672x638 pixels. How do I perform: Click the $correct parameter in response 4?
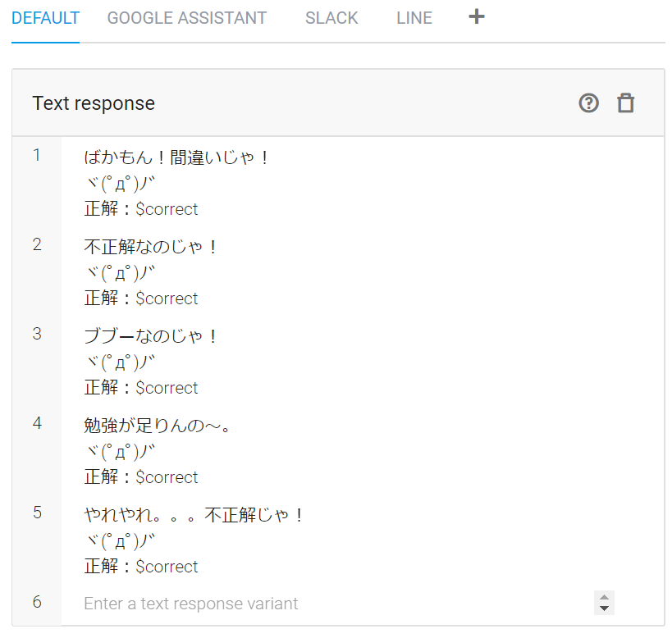pos(167,477)
